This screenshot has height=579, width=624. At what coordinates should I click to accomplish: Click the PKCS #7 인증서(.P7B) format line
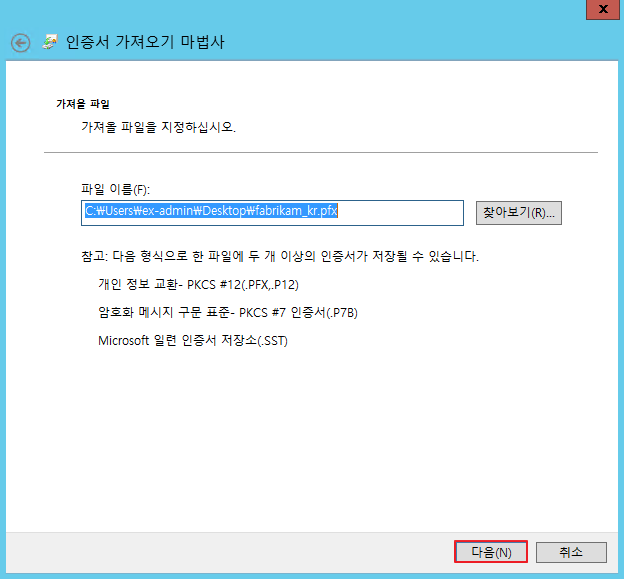(x=228, y=313)
